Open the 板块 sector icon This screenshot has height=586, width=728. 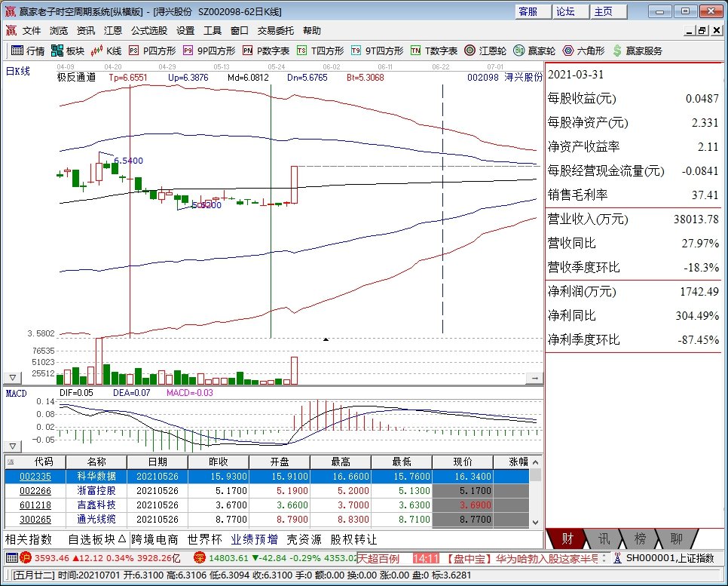[68, 51]
